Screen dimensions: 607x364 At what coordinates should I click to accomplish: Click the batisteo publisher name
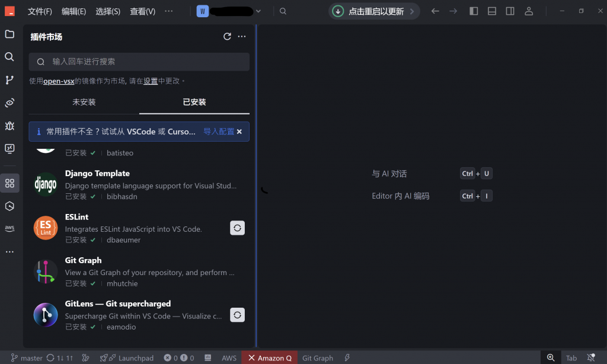(x=120, y=153)
